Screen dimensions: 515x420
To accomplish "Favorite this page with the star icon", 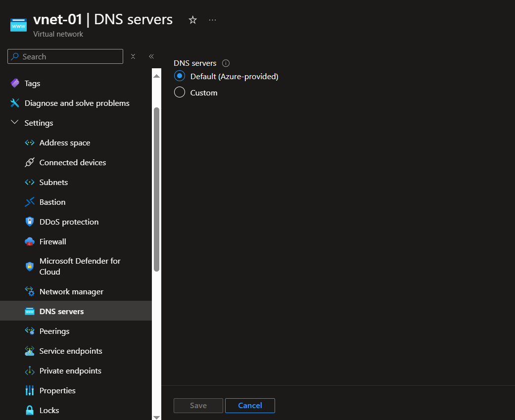I will (x=193, y=20).
